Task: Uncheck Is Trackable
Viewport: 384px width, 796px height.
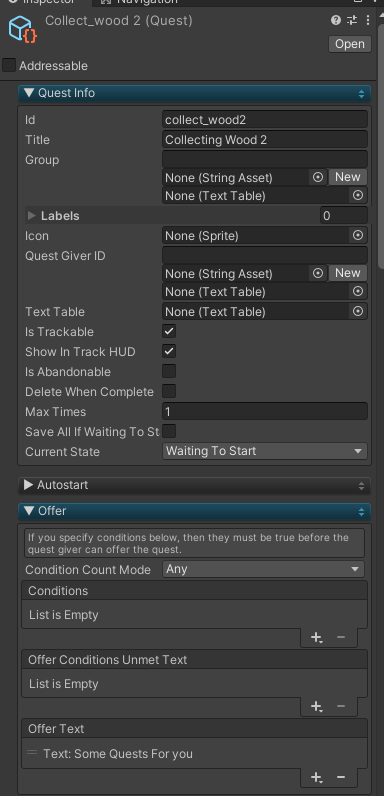Action: pyautogui.click(x=169, y=331)
